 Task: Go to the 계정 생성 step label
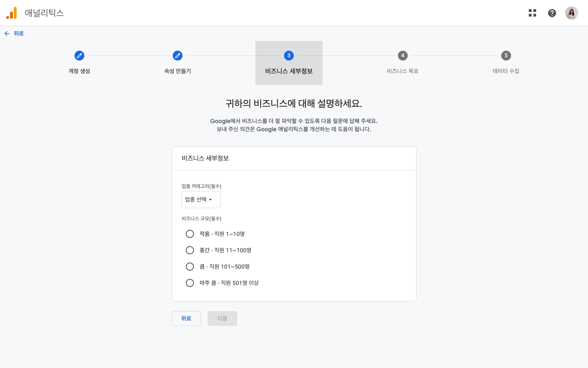tap(79, 71)
